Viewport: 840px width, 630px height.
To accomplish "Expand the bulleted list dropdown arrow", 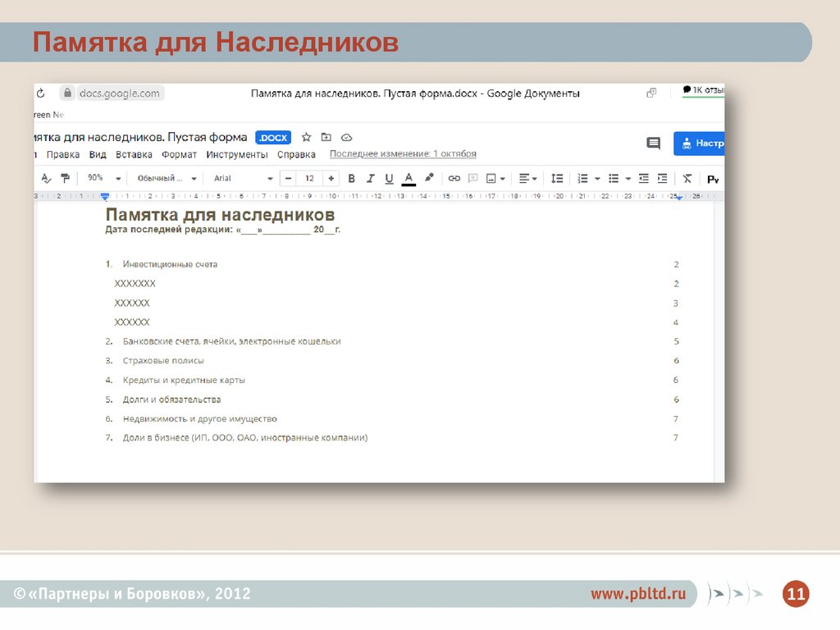I will [x=628, y=179].
